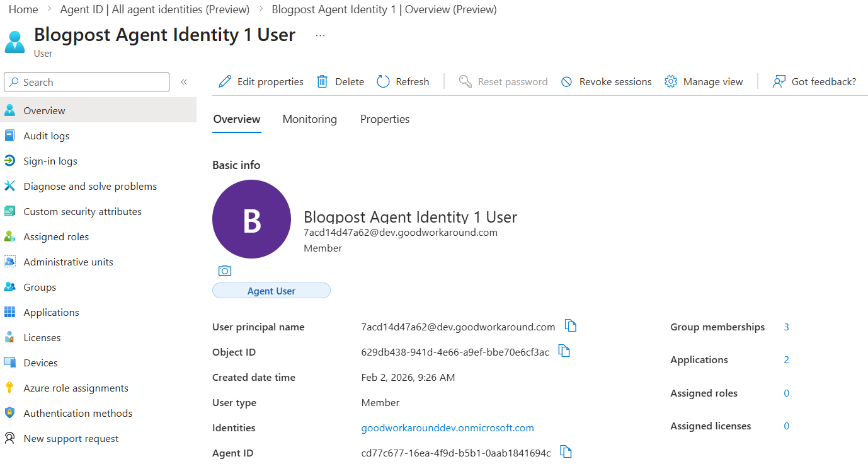This screenshot has height=471, width=868.
Task: Go to Home breadcrumb
Action: point(23,9)
